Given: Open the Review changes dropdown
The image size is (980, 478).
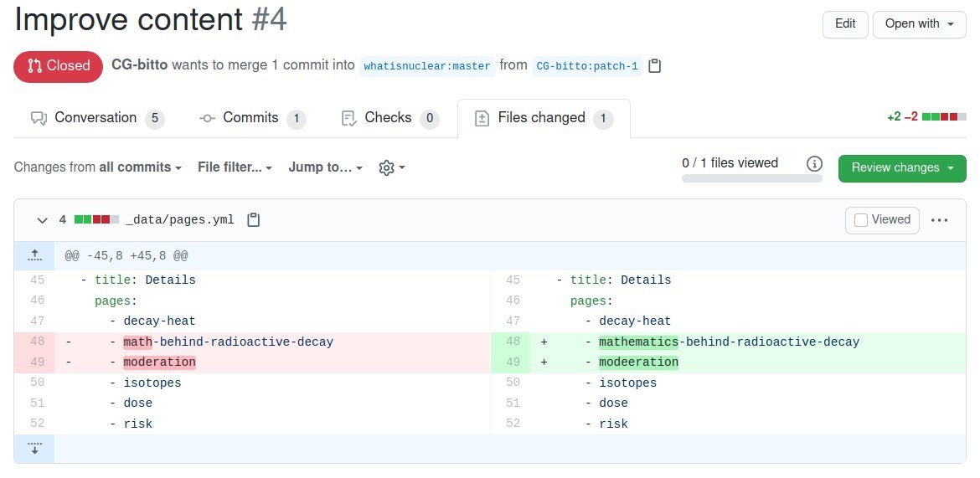Looking at the screenshot, I should (902, 168).
